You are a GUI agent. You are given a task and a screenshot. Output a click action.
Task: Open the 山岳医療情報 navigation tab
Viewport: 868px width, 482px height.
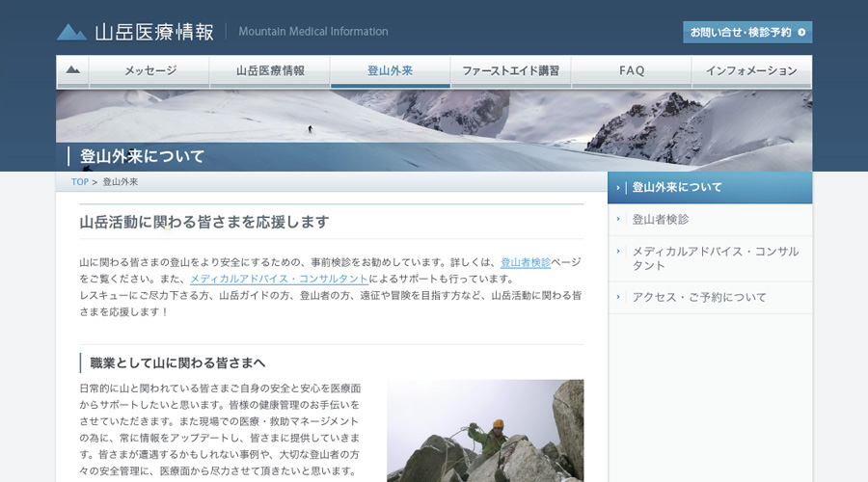(270, 70)
